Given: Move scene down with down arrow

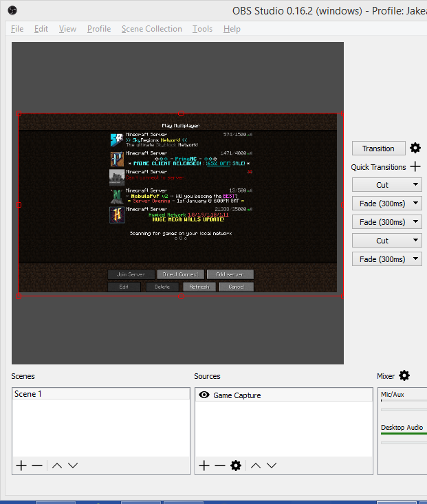Looking at the screenshot, I should pos(73,465).
